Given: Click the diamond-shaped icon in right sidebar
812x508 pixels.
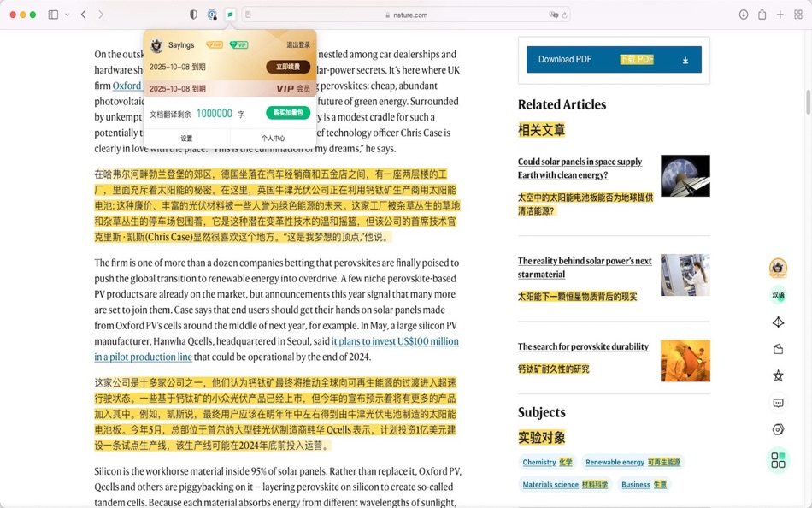Looking at the screenshot, I should (x=778, y=322).
